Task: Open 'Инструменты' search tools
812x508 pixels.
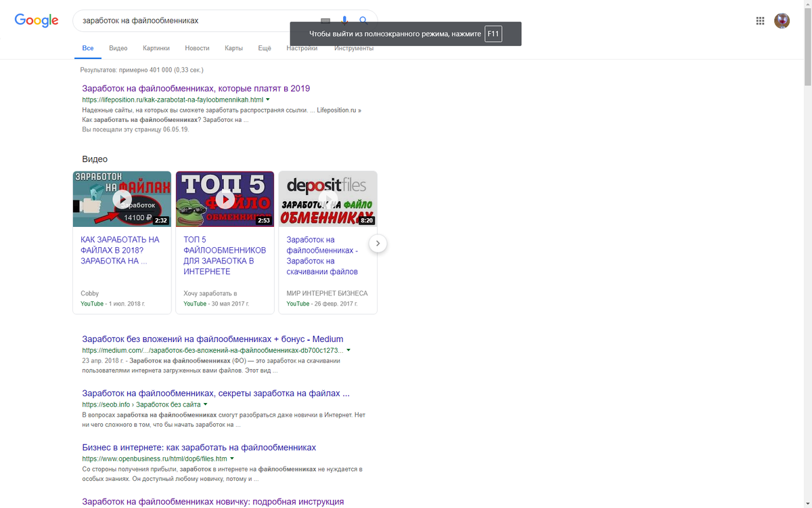Action: (x=354, y=49)
